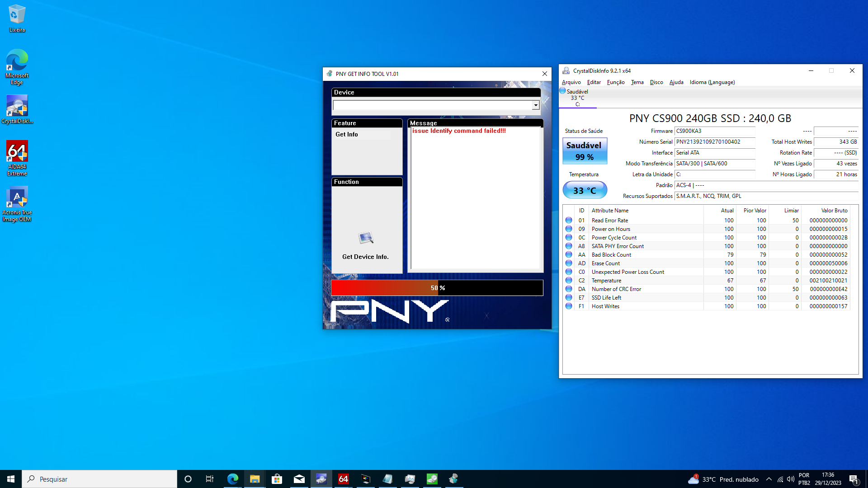This screenshot has height=488, width=868.
Task: Click the 33 °C temperature button
Action: 585,190
